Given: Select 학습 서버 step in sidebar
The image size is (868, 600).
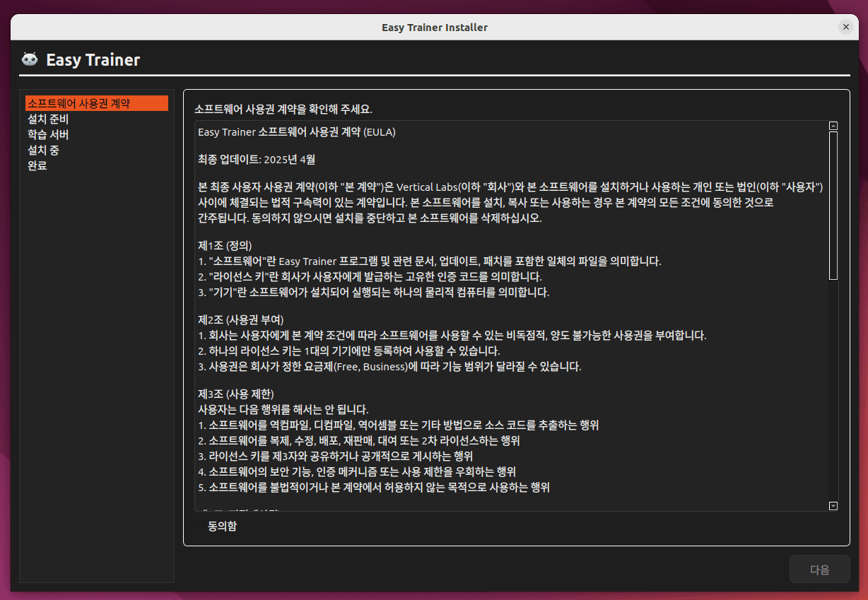Looking at the screenshot, I should [x=97, y=134].
